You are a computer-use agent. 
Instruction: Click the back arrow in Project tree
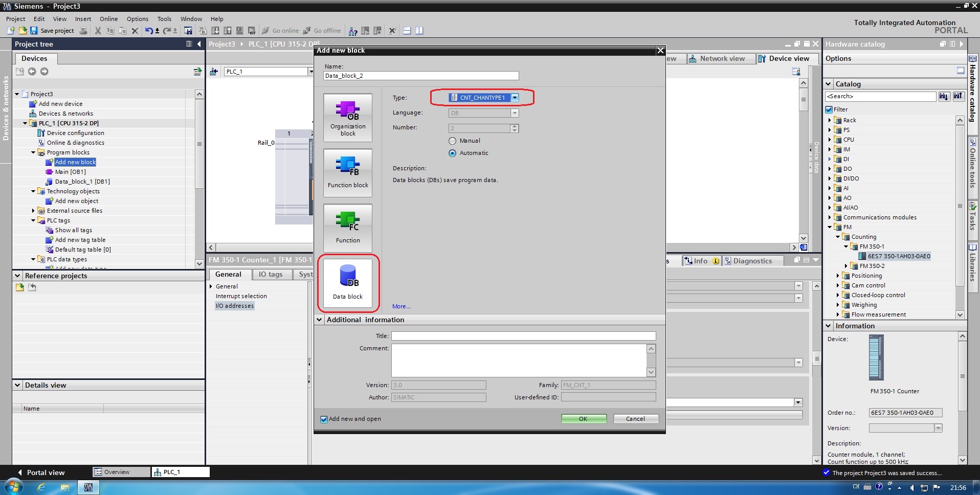click(x=32, y=71)
